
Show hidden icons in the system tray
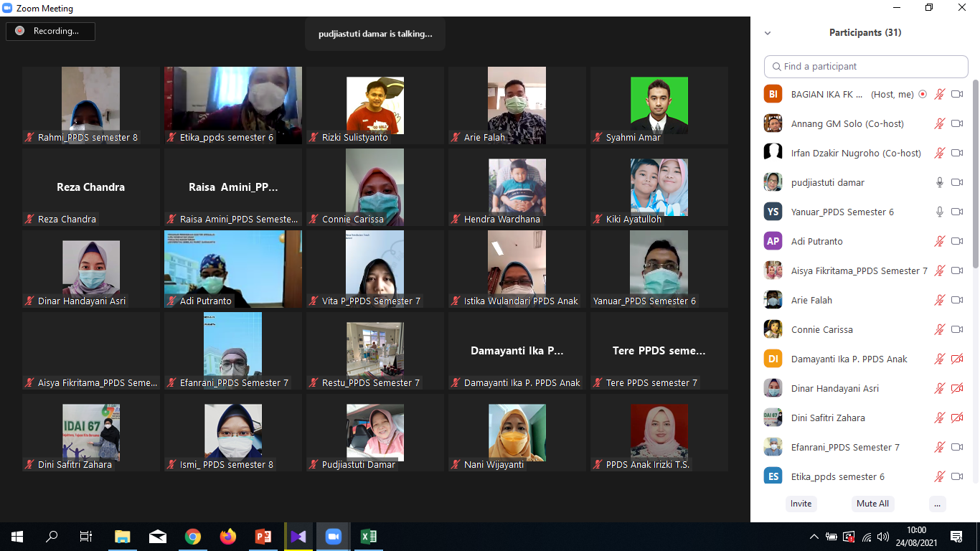pyautogui.click(x=814, y=537)
